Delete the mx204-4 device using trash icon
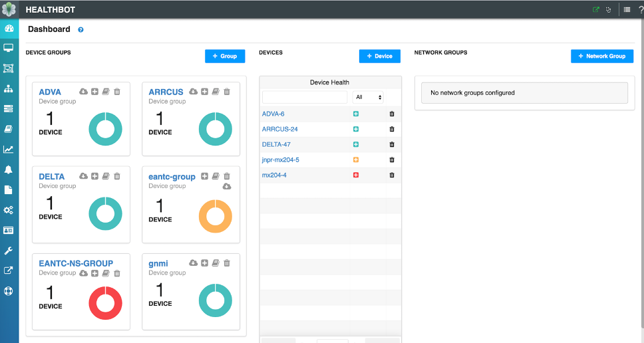The image size is (644, 343). click(391, 175)
